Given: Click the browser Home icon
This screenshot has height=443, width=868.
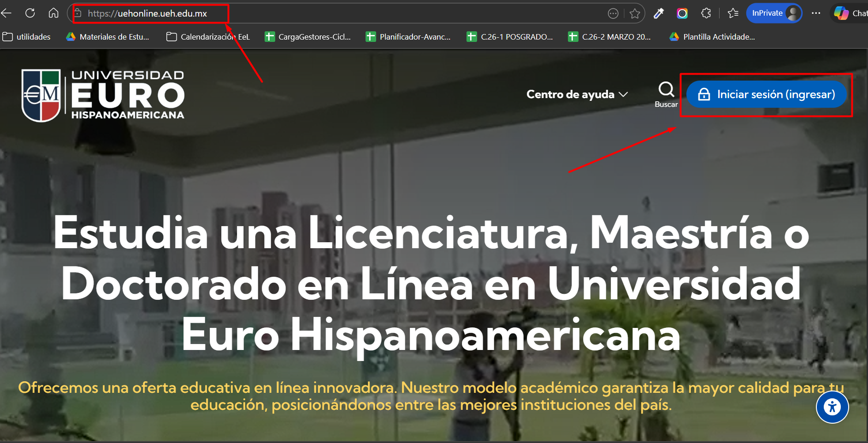Looking at the screenshot, I should click(x=53, y=13).
